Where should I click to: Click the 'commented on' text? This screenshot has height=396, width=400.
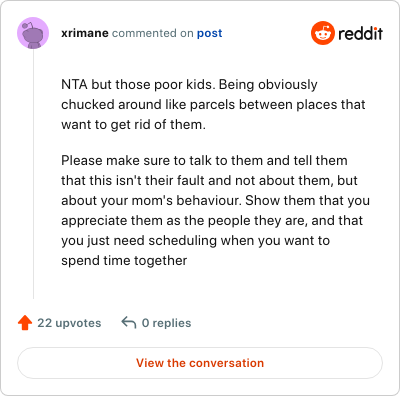click(152, 33)
